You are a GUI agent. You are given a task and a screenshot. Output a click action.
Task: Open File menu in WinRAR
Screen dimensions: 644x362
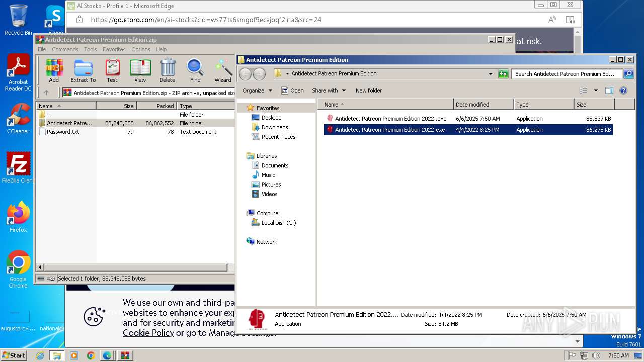42,49
